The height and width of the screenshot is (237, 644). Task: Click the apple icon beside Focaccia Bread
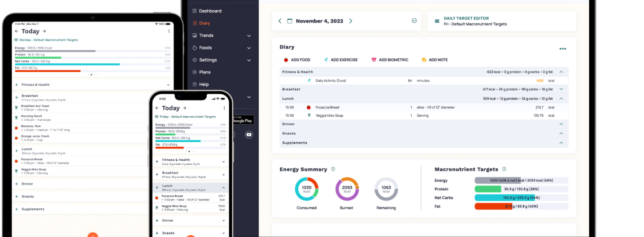coord(309,107)
